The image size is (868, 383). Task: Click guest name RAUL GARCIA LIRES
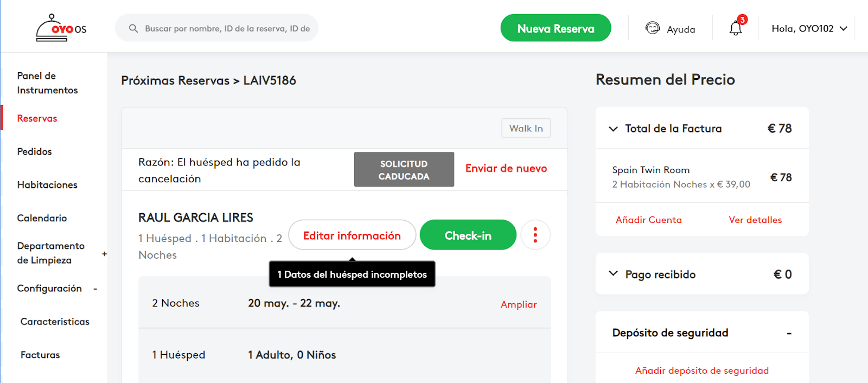(196, 218)
